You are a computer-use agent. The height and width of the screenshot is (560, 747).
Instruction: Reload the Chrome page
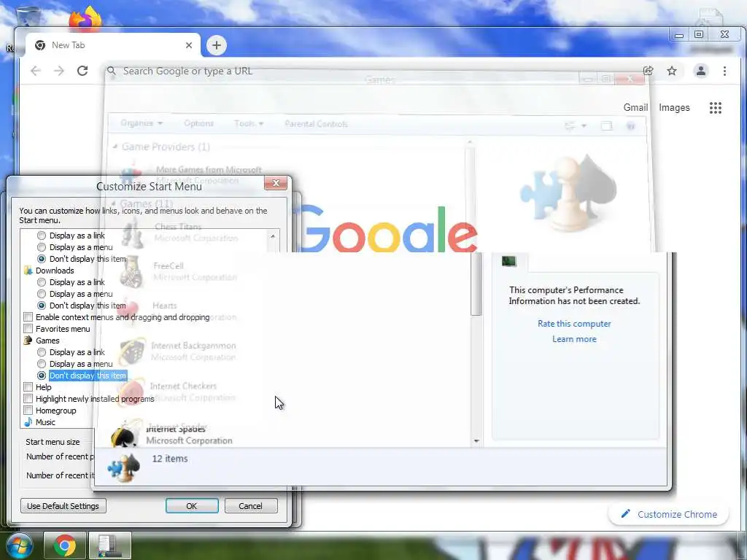coord(82,71)
